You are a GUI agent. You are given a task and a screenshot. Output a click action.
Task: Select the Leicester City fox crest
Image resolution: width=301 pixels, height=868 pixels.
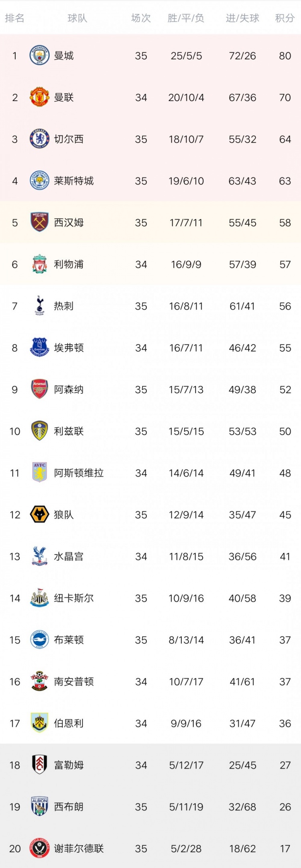39,181
